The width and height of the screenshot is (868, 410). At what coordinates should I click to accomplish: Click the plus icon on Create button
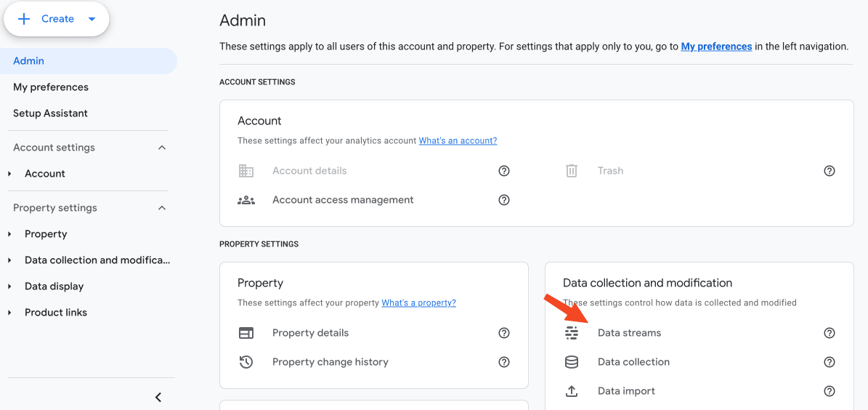click(23, 19)
